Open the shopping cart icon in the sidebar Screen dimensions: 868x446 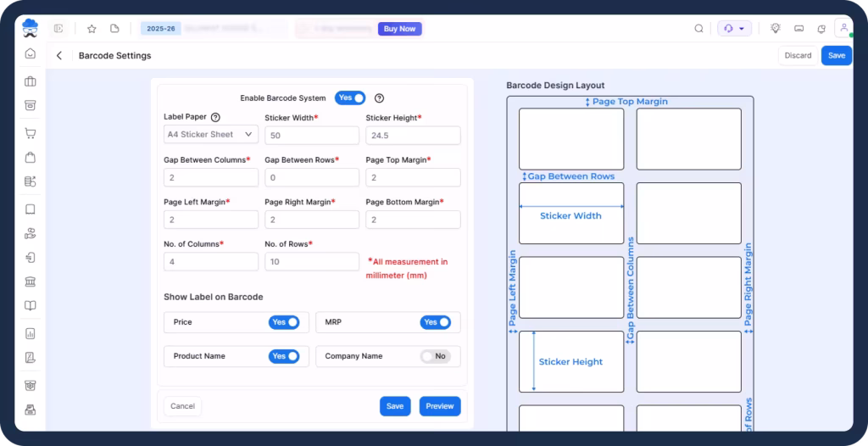click(x=31, y=133)
